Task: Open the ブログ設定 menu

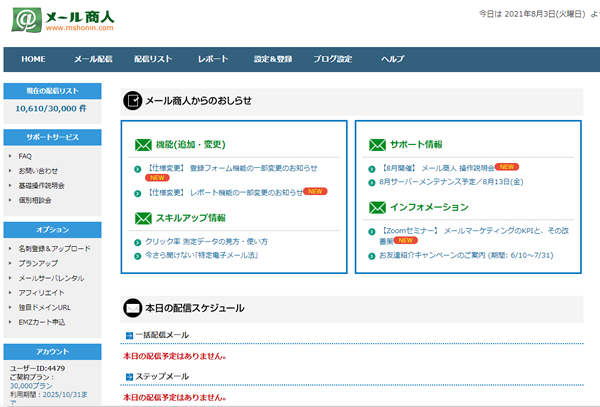Action: (333, 59)
